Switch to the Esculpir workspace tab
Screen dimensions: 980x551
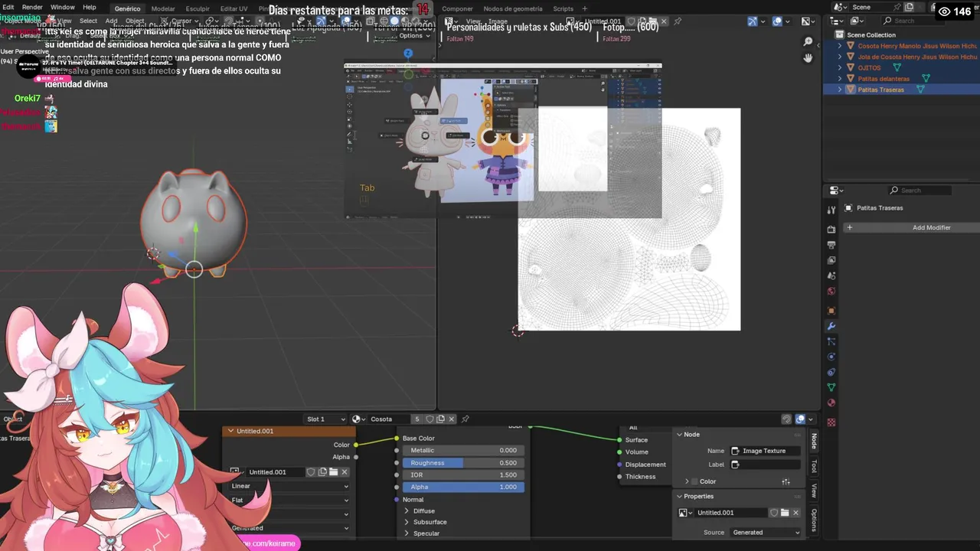click(198, 8)
